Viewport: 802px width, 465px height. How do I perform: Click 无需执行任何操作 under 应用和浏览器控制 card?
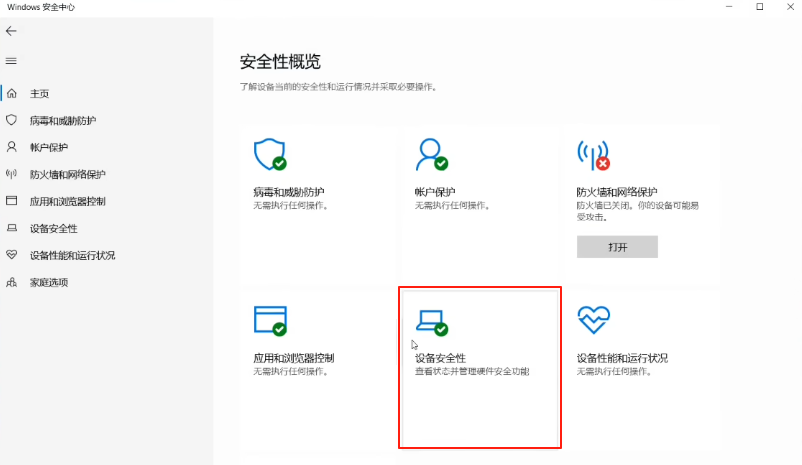291,371
